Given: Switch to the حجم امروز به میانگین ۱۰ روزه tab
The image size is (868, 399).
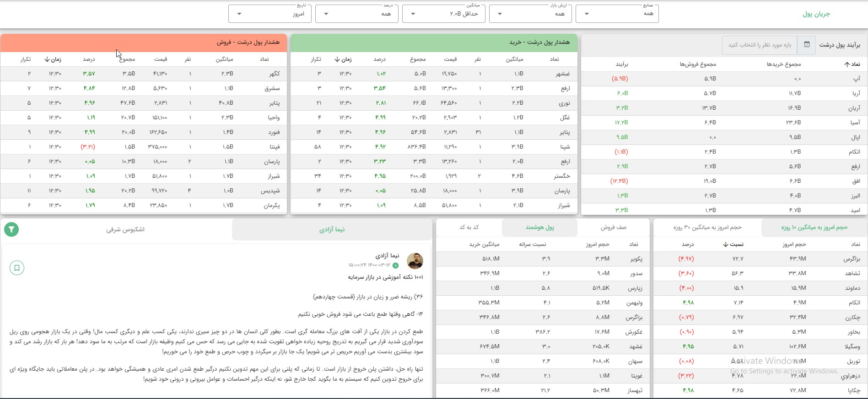Looking at the screenshot, I should click(x=814, y=228).
